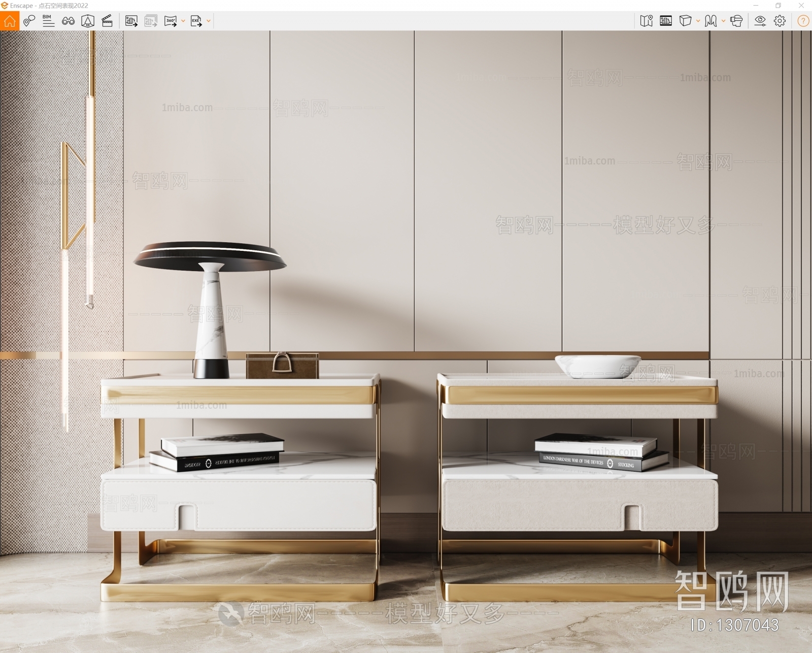
Task: Toggle walk/fly navigation mode icon
Action: tap(711, 21)
